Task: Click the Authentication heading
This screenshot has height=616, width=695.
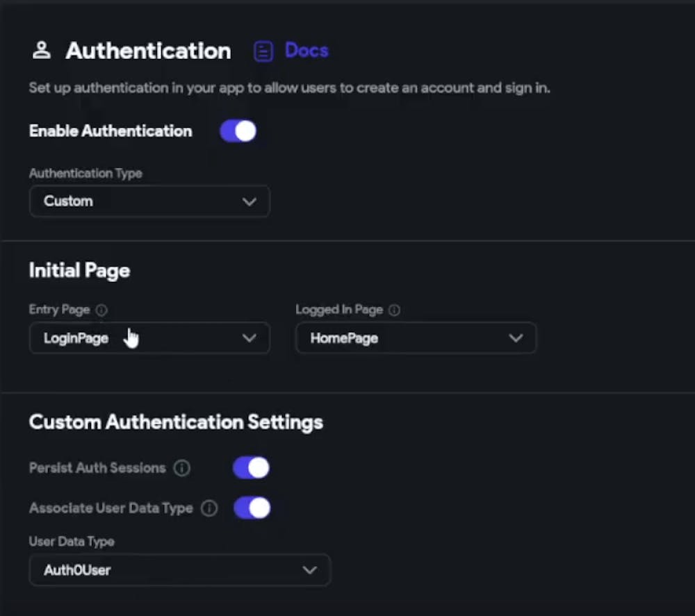Action: pos(148,50)
